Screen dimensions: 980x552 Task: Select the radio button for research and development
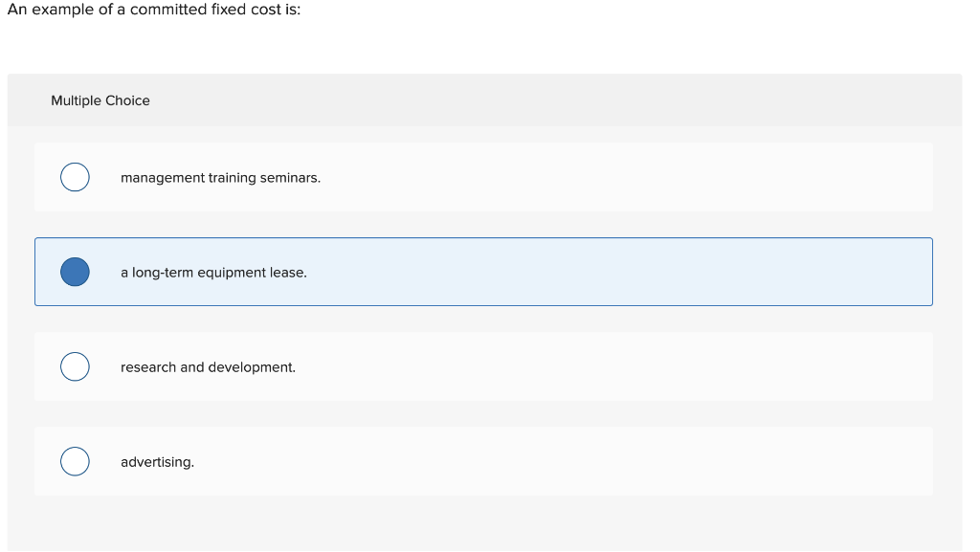(x=75, y=365)
